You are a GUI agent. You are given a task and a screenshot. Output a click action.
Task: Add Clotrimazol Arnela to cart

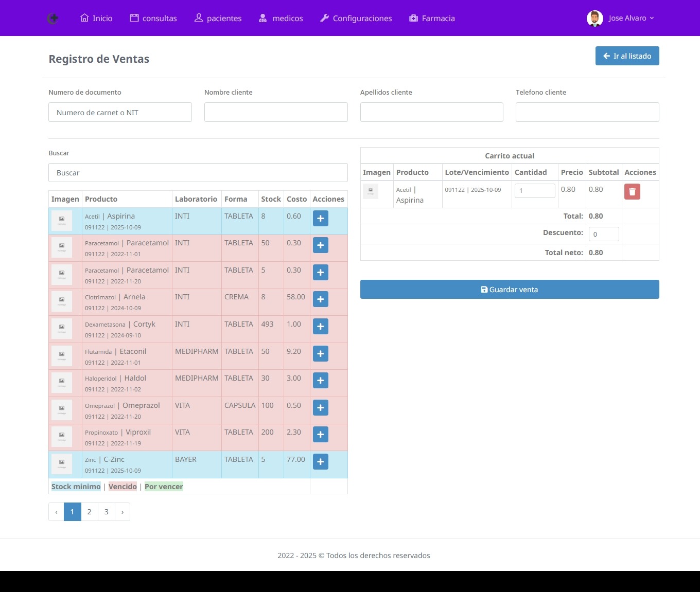[320, 299]
